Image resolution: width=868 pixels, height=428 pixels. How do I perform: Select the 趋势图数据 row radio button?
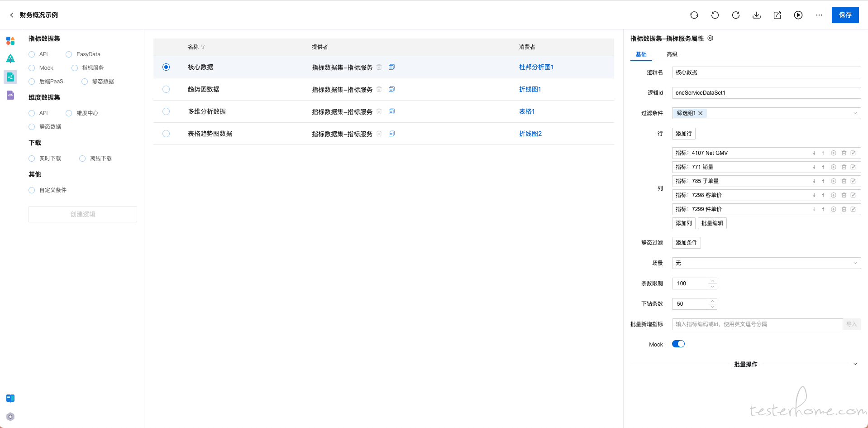(166, 89)
